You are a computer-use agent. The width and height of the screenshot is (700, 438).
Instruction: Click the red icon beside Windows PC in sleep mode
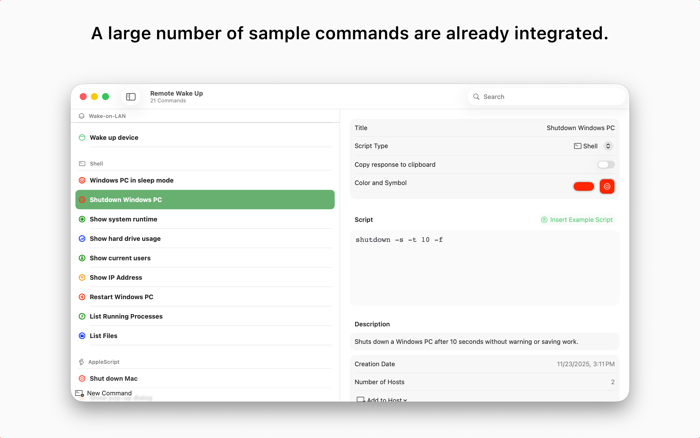tap(82, 180)
